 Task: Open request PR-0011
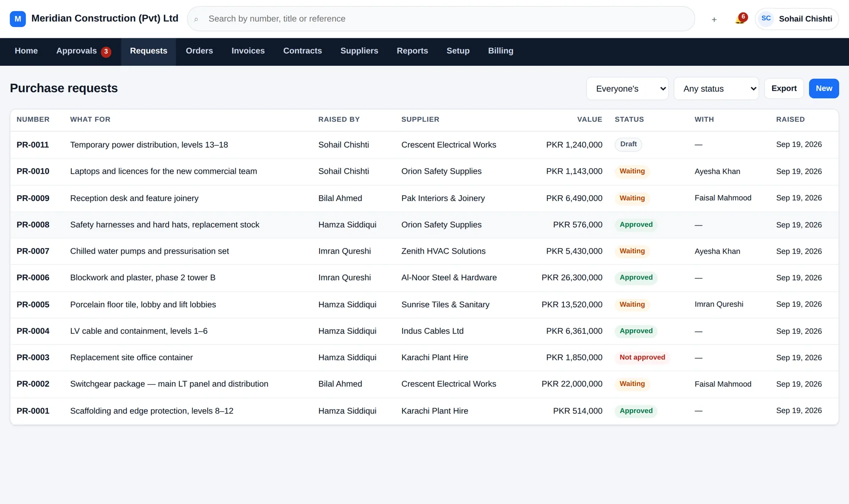pyautogui.click(x=33, y=145)
